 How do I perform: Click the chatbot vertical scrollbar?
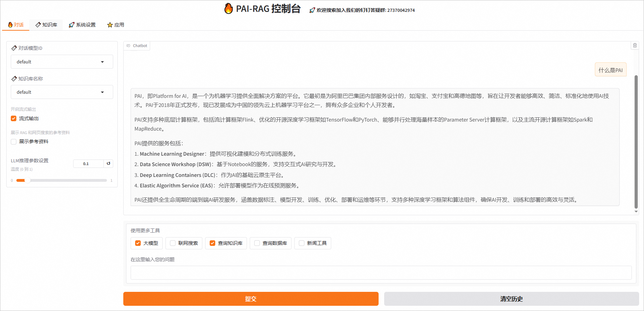(x=636, y=142)
